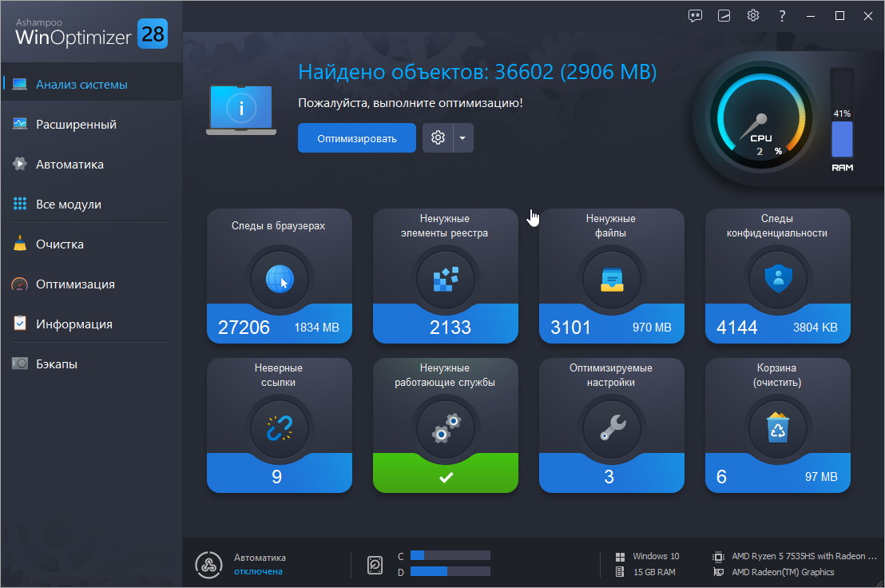Click the broken link icon
Image resolution: width=885 pixels, height=588 pixels.
tap(280, 428)
